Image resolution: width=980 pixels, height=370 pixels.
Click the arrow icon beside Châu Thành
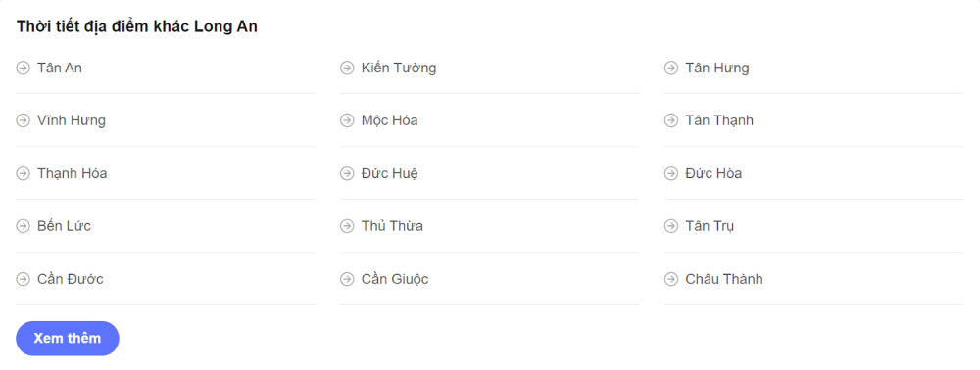coord(670,279)
